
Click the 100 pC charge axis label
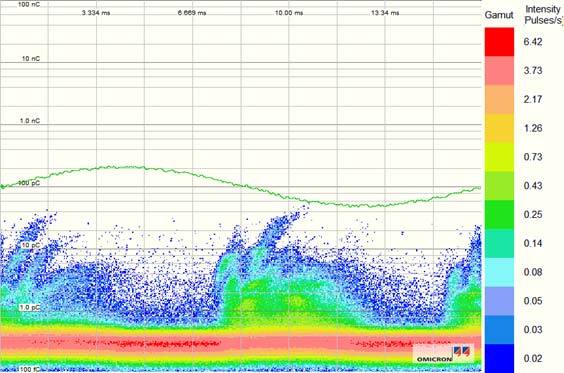(x=29, y=183)
